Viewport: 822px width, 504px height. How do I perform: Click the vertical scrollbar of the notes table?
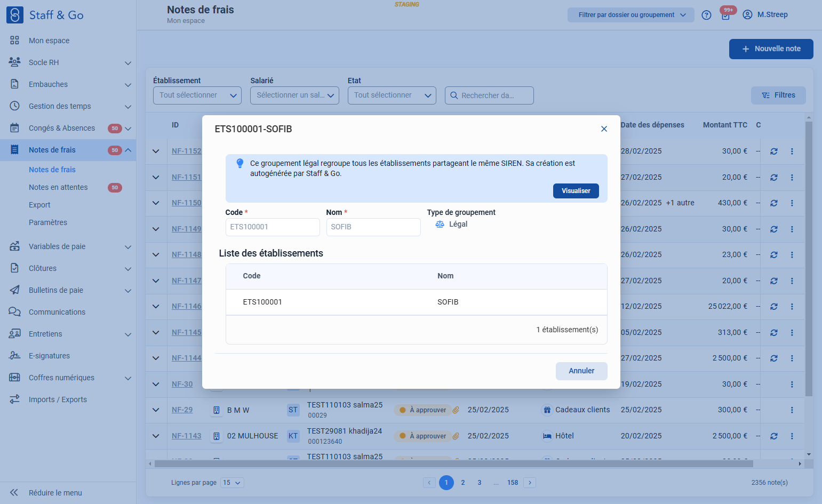(809, 259)
